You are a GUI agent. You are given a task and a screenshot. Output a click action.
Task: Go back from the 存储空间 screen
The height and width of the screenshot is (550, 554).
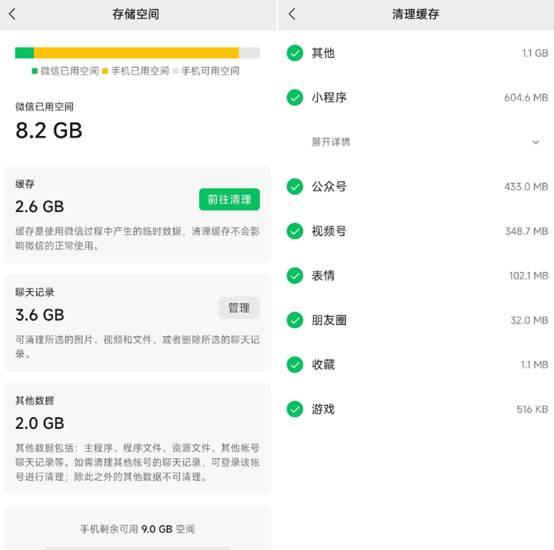pos(12,14)
